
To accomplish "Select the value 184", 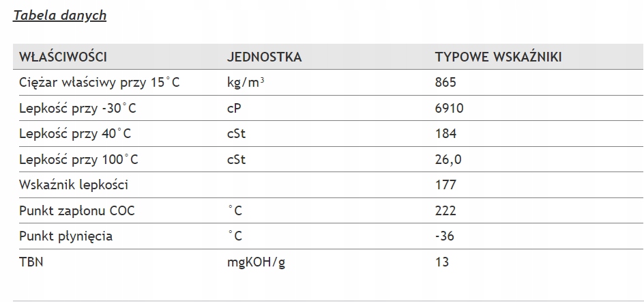I will point(445,133).
